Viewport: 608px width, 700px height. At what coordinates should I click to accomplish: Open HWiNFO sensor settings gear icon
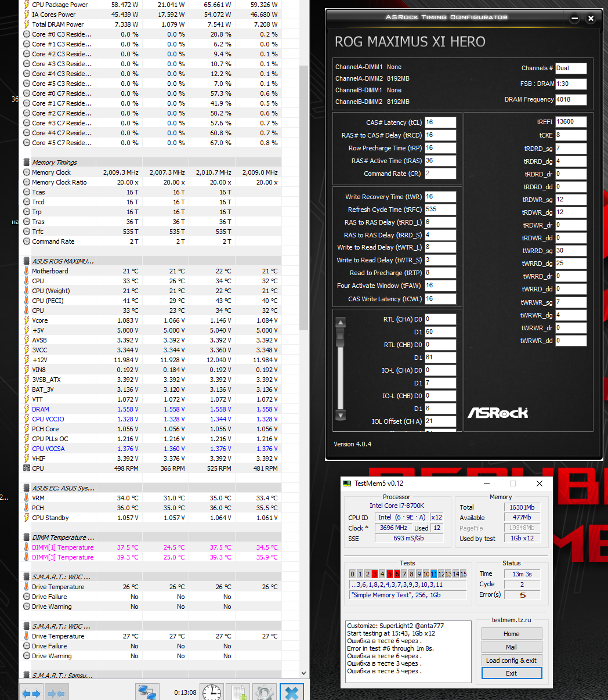(x=265, y=692)
